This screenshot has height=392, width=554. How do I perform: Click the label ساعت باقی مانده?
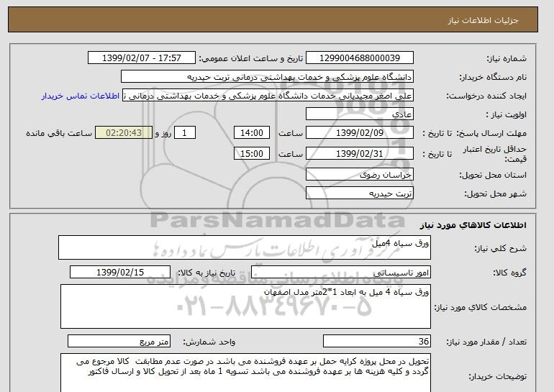pyautogui.click(x=59, y=133)
